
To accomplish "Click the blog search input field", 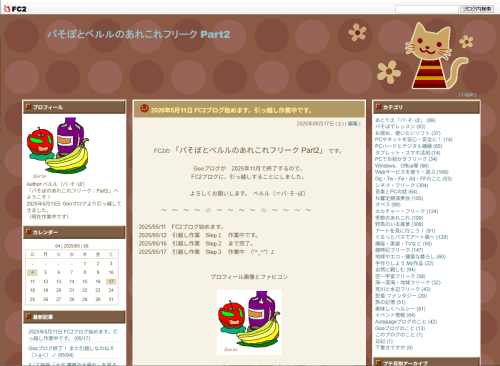I will tap(427, 9).
